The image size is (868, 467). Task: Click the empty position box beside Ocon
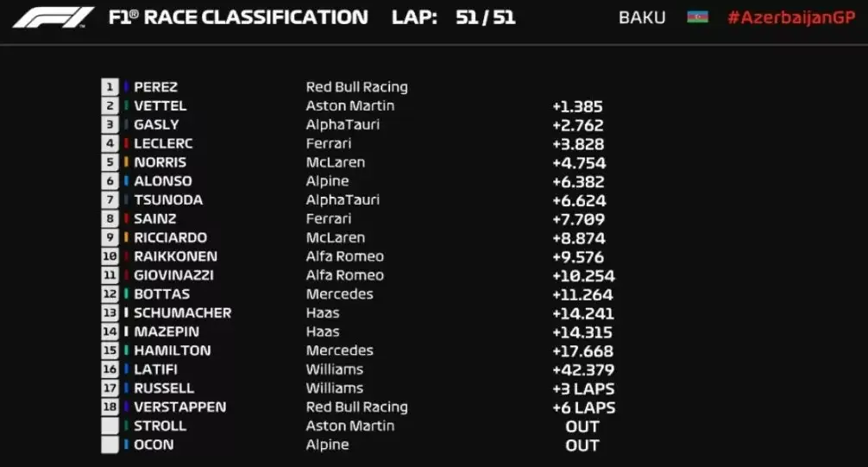coord(110,445)
